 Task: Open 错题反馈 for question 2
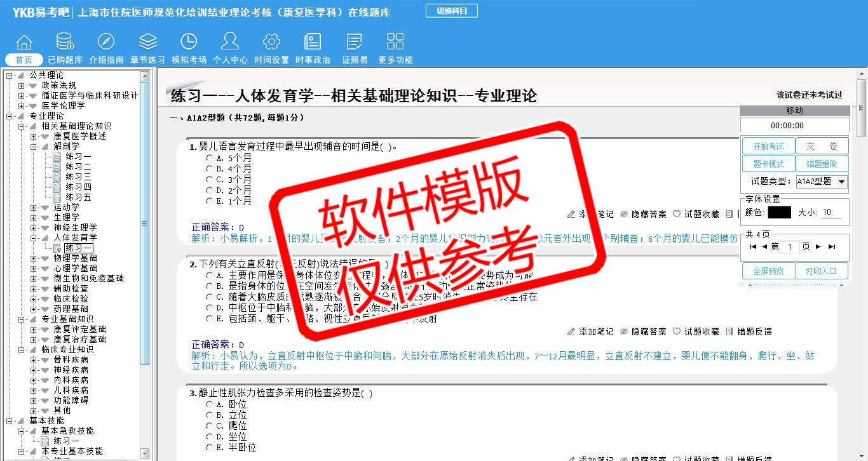(x=749, y=331)
